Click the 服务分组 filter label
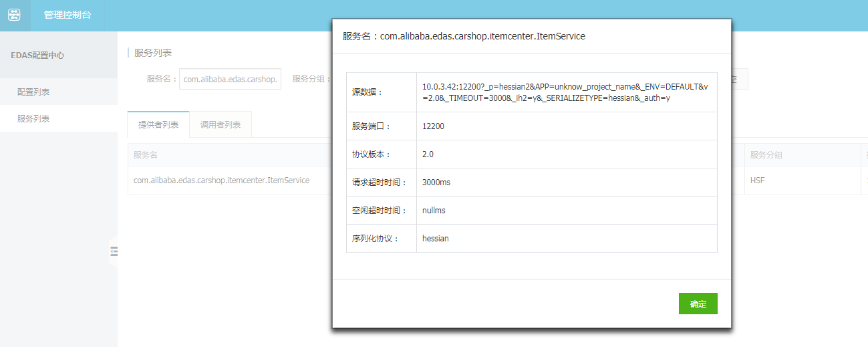This screenshot has height=347, width=868. 311,79
